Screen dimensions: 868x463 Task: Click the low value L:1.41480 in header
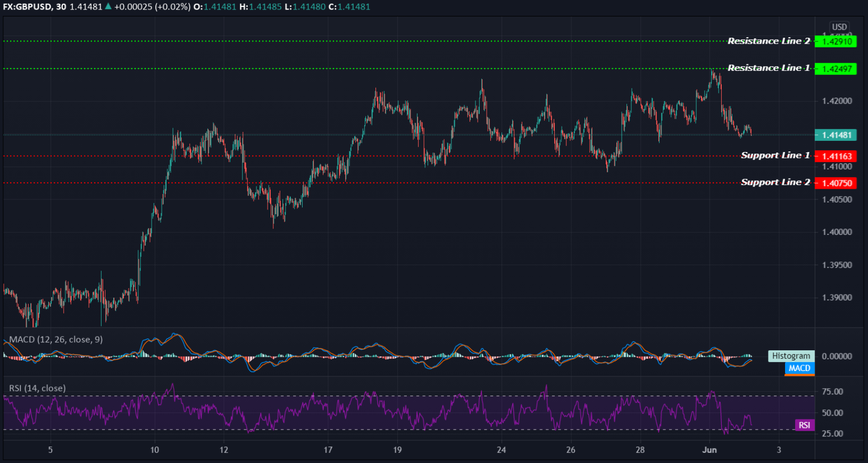point(305,7)
